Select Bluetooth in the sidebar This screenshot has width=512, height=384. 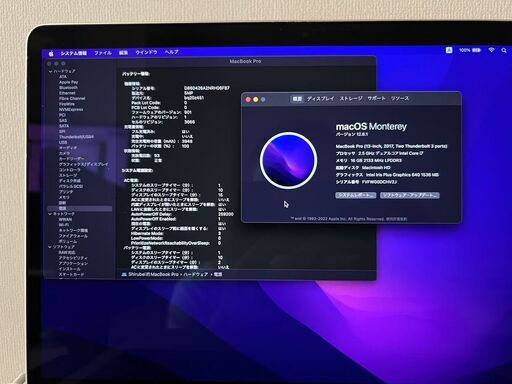68,88
